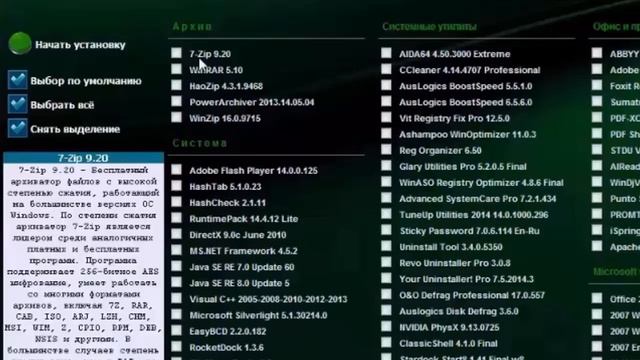The image size is (640, 360).
Task: Check the RocketDock 1.3.6 checkbox
Action: (176, 347)
